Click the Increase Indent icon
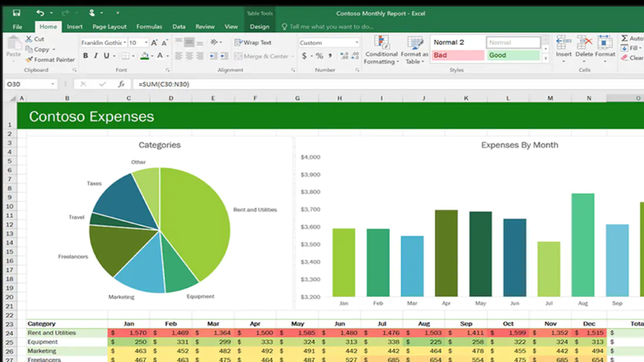644x362 pixels. tap(224, 56)
